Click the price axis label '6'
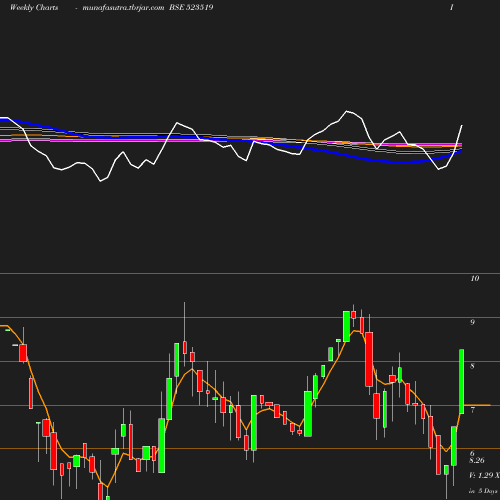 coord(472,453)
